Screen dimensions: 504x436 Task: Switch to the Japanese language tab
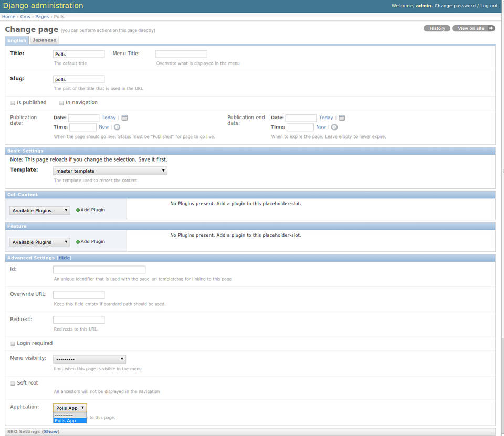pos(44,40)
